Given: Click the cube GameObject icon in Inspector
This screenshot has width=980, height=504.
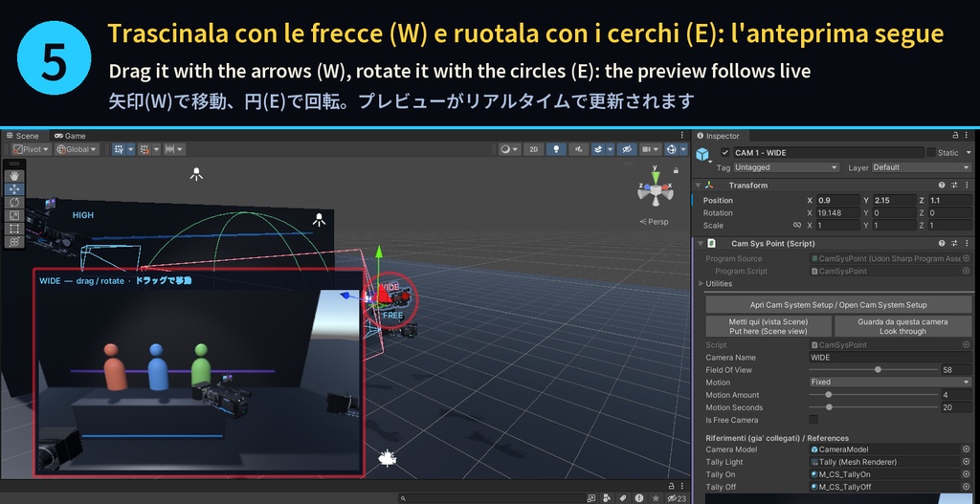Looking at the screenshot, I should [x=703, y=154].
